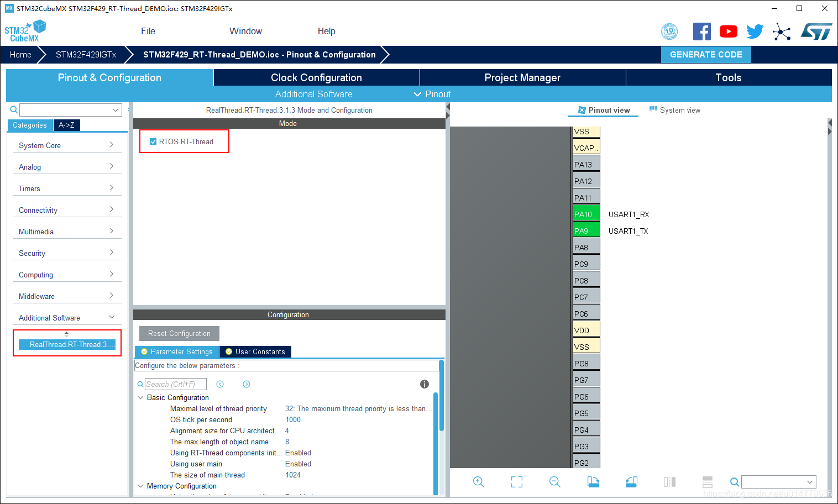Open Additional Software link

click(x=313, y=94)
